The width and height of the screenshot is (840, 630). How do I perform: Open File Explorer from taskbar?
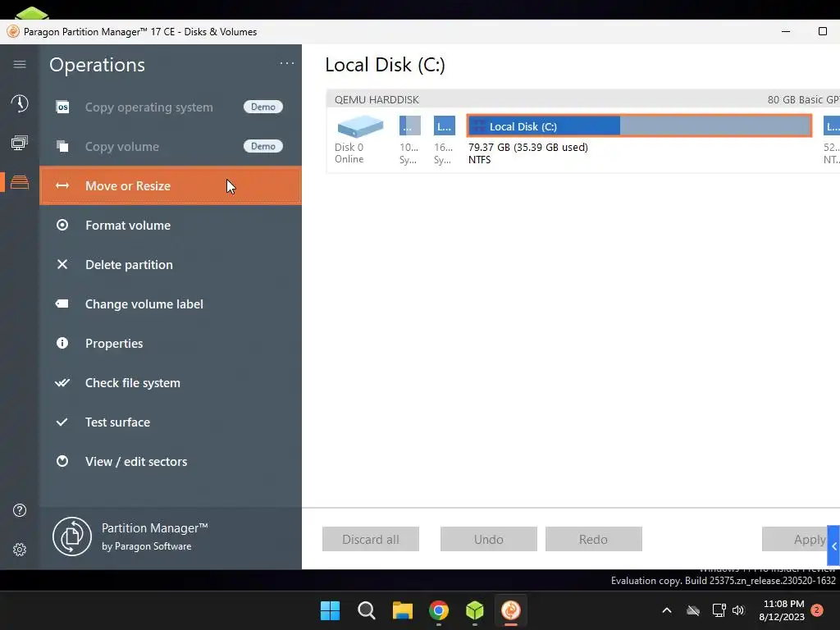(x=402, y=610)
